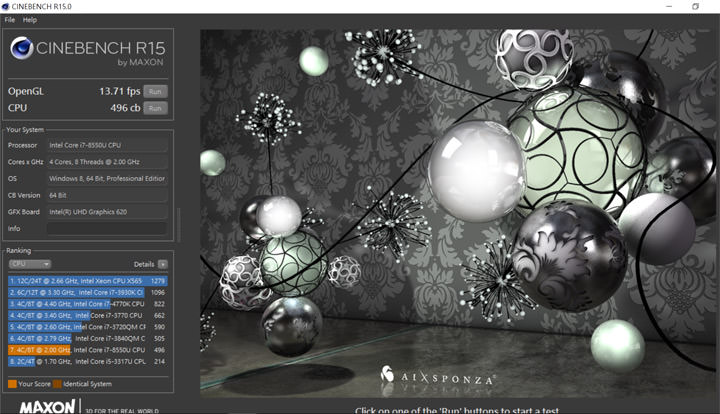Restore the window using the title bar button
Viewport: 720px width, 414px height.
pos(695,6)
